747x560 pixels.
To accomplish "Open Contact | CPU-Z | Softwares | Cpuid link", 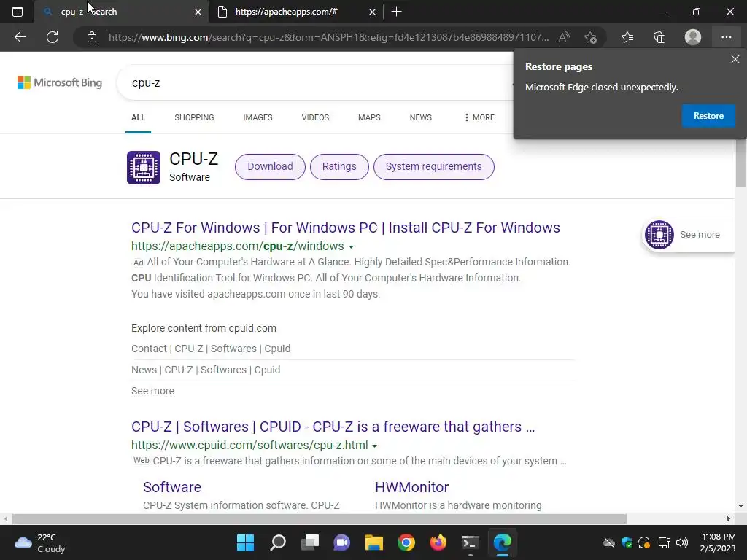I will point(211,349).
